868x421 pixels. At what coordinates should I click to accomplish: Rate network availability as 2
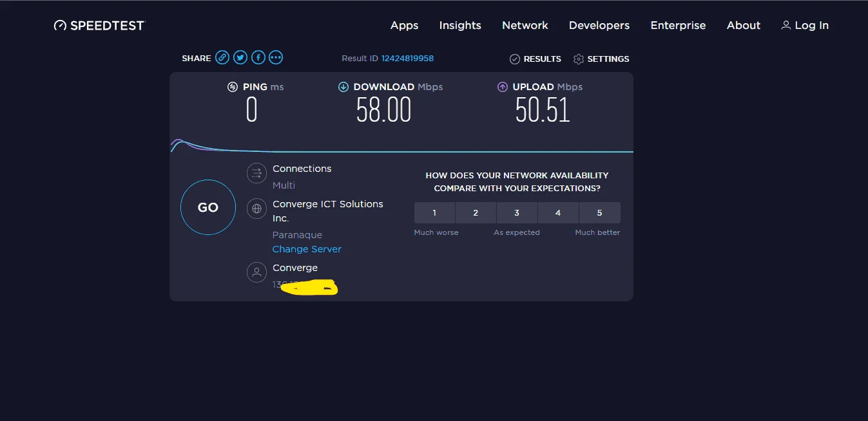(x=476, y=212)
